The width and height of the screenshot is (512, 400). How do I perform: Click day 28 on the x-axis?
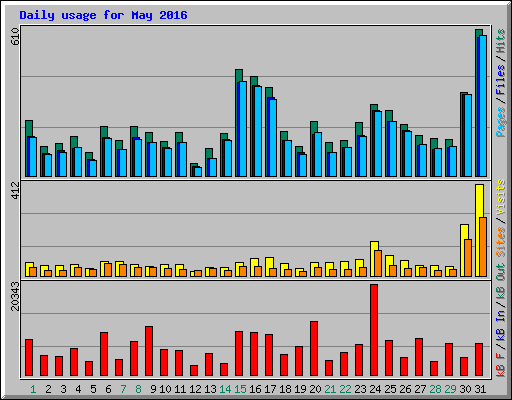coord(435,389)
